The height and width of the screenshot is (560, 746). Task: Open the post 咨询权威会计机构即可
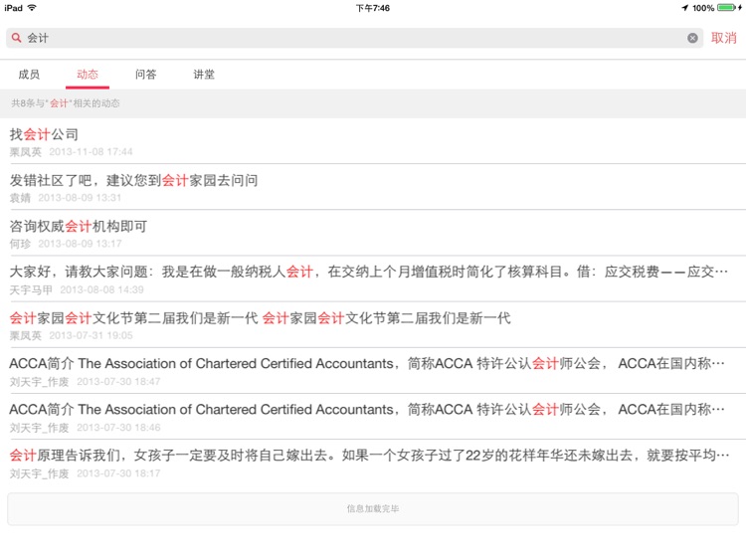pyautogui.click(x=373, y=233)
